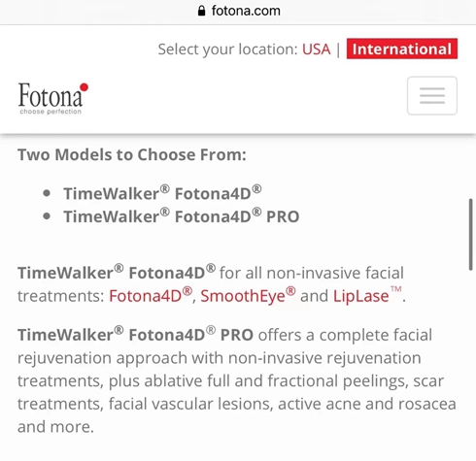Viewport: 476px width, 461px height.
Task: Click bold 'TimeWalker Fotona4D' before 'for all non-invasive'
Action: click(x=117, y=273)
